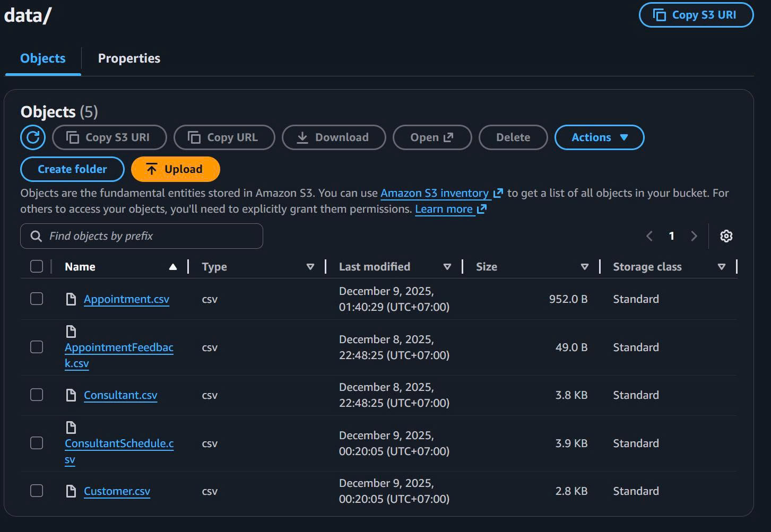Sort by the Size column arrow
771x532 pixels.
click(584, 267)
